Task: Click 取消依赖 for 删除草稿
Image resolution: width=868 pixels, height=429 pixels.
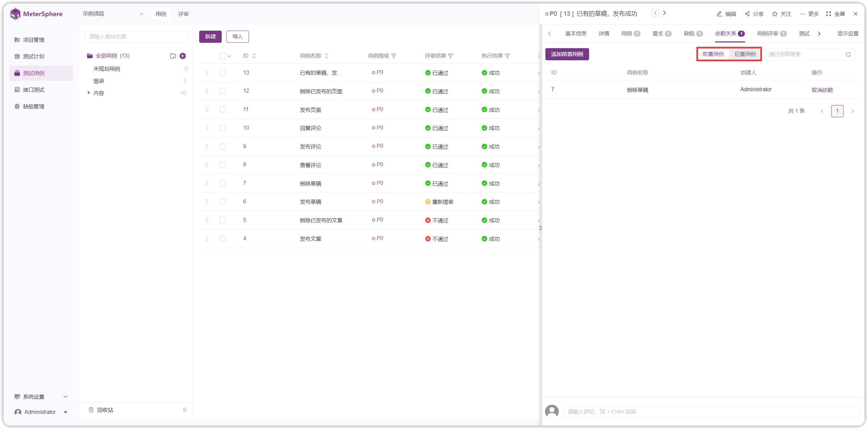Action: [822, 90]
